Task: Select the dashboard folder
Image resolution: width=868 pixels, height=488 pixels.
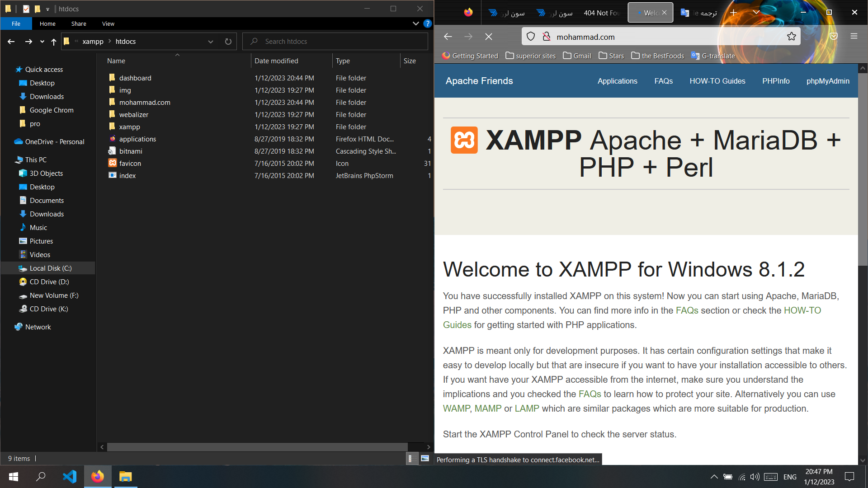Action: (x=135, y=78)
